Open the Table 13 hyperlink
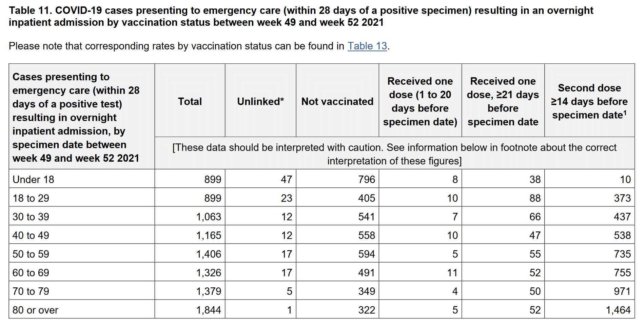The height and width of the screenshot is (327, 644). click(367, 46)
